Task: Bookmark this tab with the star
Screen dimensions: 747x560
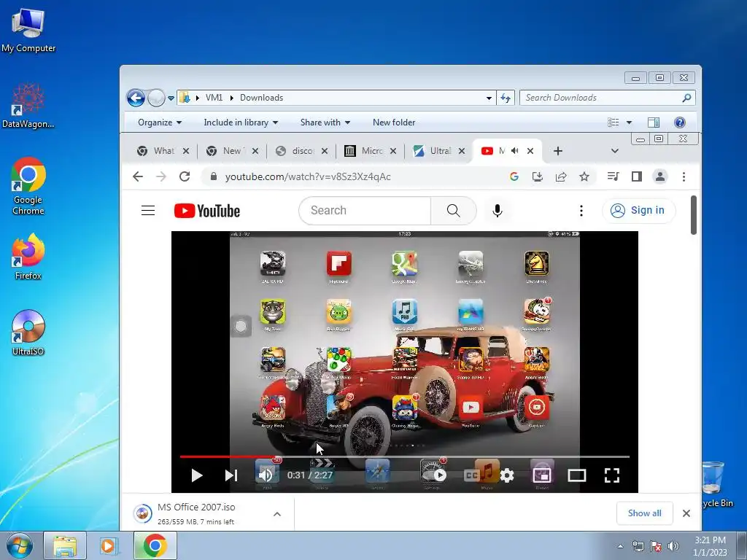Action: point(584,176)
